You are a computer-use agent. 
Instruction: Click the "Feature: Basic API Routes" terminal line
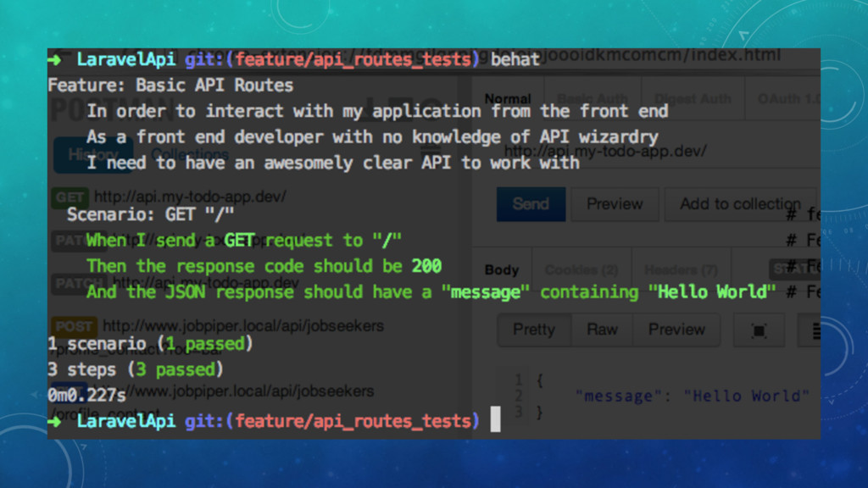(170, 86)
